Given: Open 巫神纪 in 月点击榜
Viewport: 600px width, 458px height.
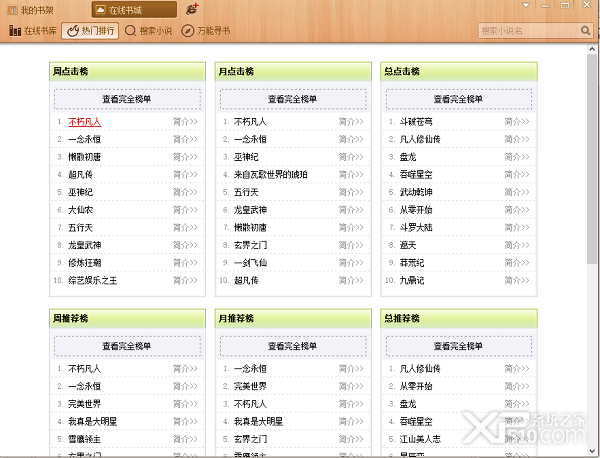Looking at the screenshot, I should tap(246, 157).
